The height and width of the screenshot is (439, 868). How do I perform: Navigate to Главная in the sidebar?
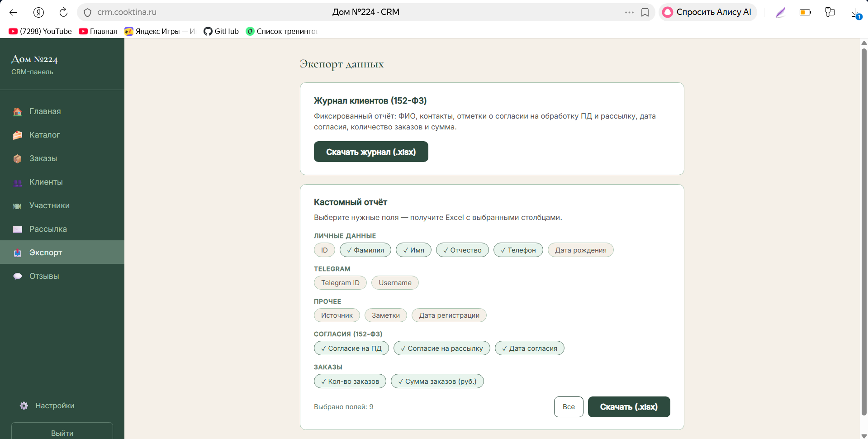62,111
